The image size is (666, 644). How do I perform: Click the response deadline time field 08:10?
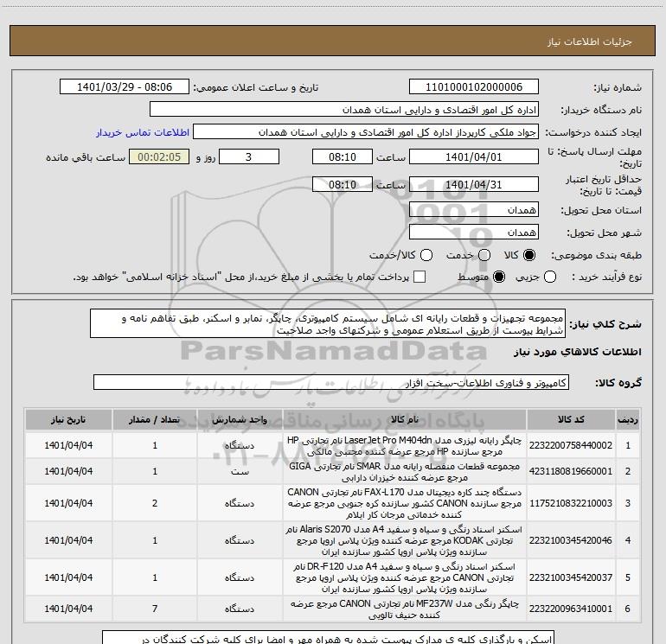pyautogui.click(x=343, y=157)
